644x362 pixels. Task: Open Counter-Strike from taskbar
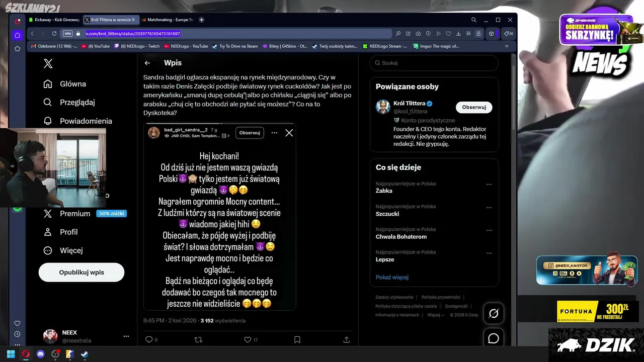pyautogui.click(x=69, y=354)
